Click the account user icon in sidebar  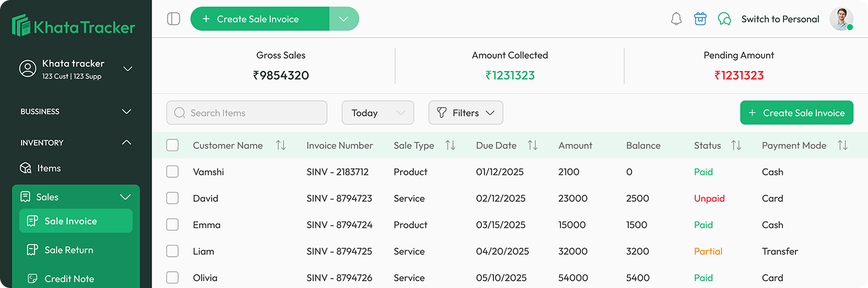[27, 68]
